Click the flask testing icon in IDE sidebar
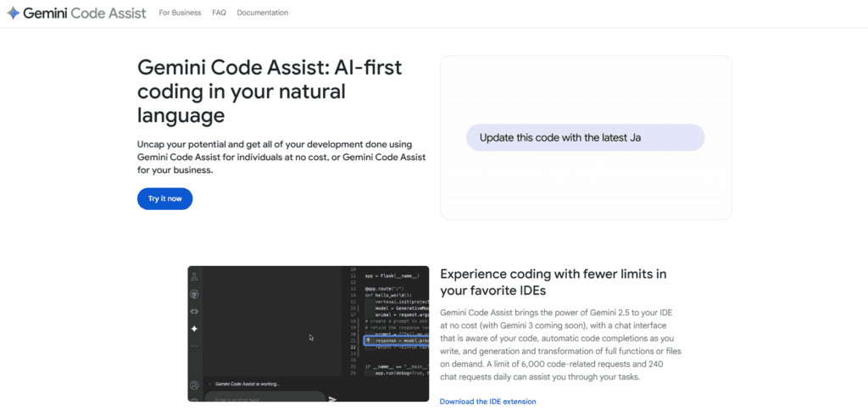 click(x=194, y=277)
